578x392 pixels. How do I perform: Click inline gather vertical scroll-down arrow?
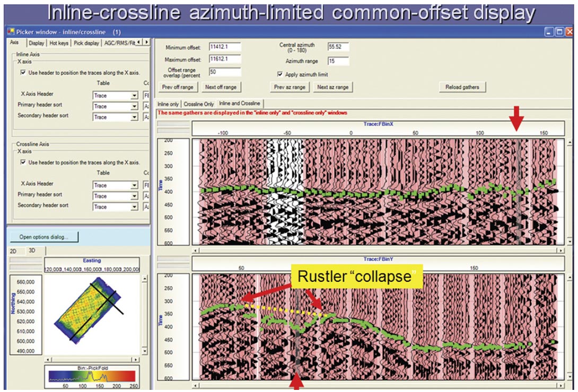point(570,242)
